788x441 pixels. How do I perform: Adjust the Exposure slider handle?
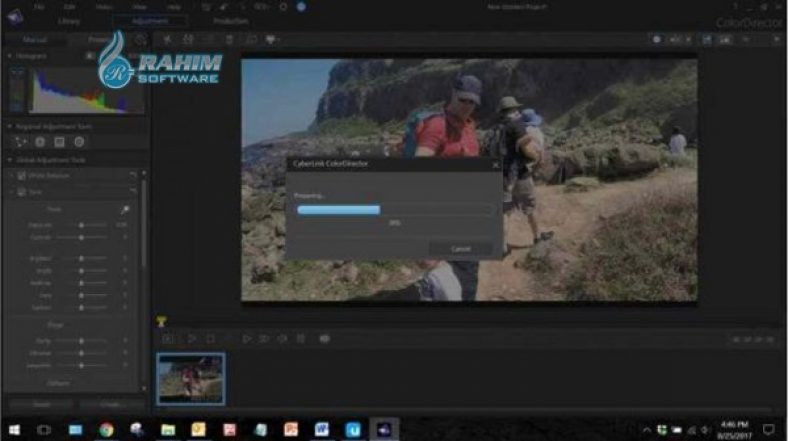point(81,225)
